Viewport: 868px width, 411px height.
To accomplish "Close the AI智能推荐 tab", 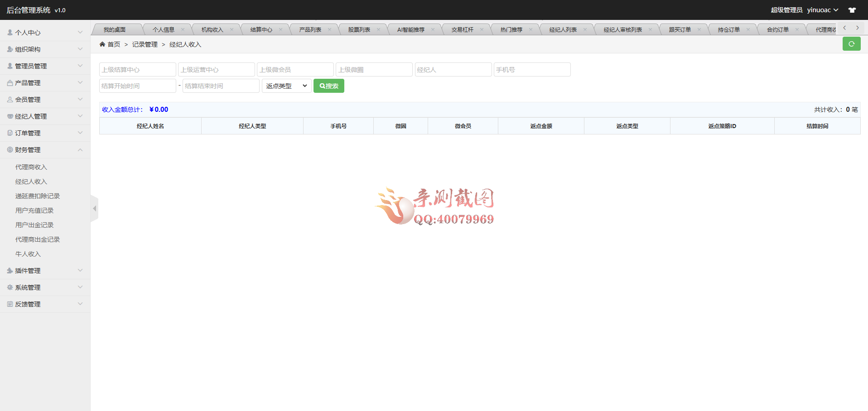I will coord(433,30).
